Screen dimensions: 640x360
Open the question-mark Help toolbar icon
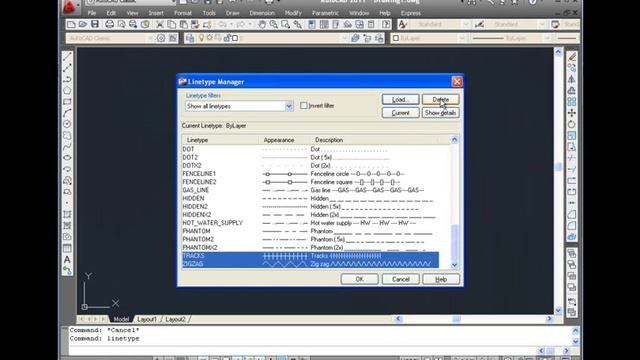click(x=386, y=24)
